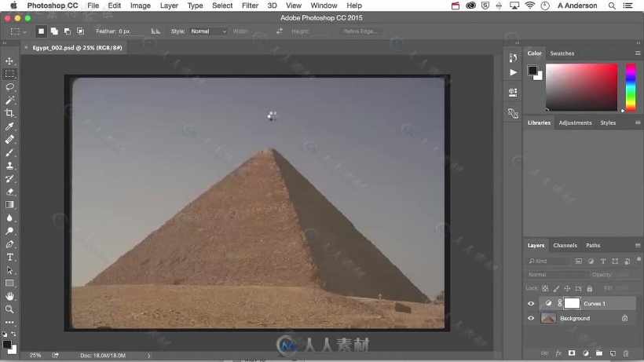
Task: Open the Layers panel options menu
Action: click(x=638, y=246)
